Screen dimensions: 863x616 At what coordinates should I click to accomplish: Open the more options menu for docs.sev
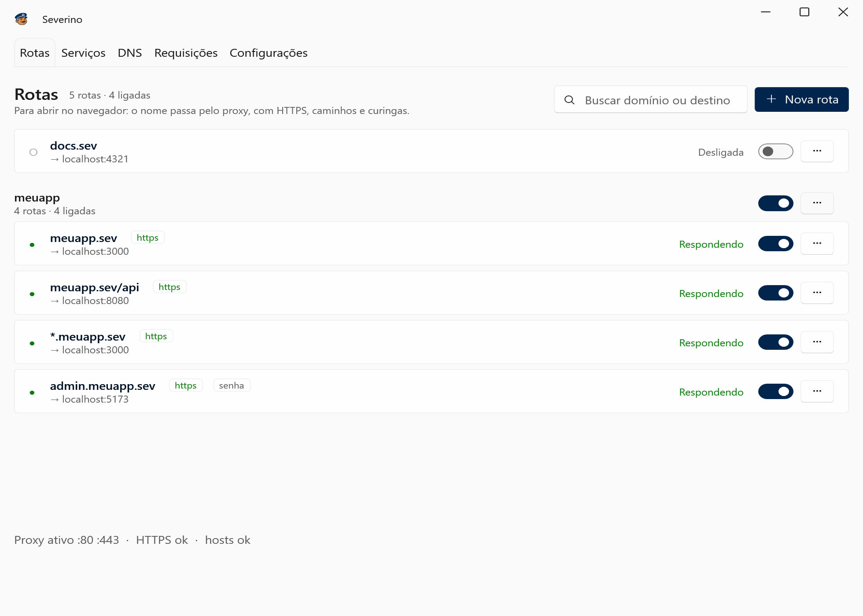tap(817, 151)
